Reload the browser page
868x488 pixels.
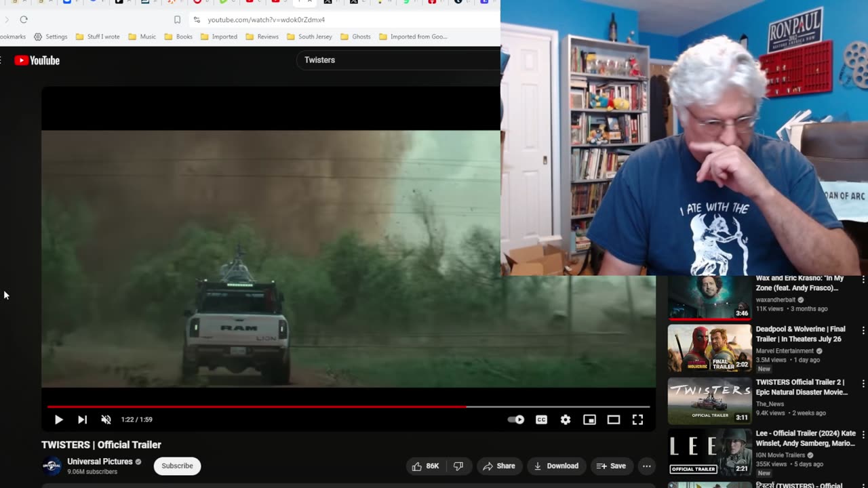coord(24,20)
